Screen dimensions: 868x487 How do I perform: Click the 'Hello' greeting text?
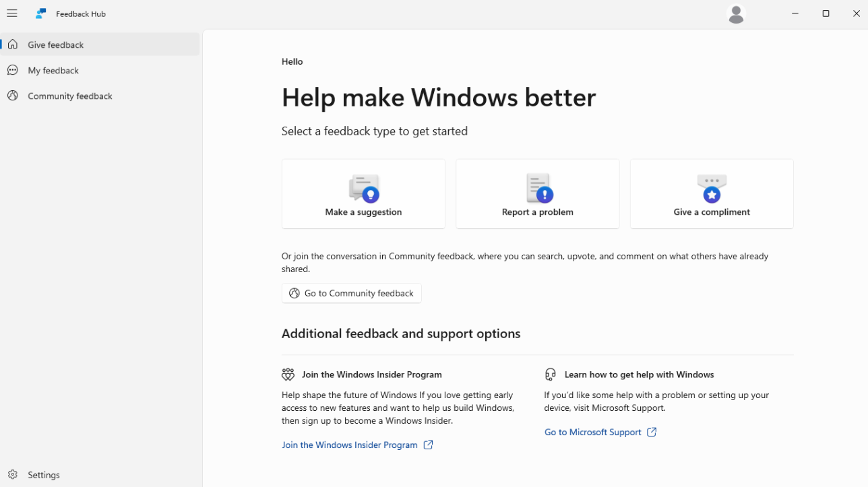coord(292,61)
